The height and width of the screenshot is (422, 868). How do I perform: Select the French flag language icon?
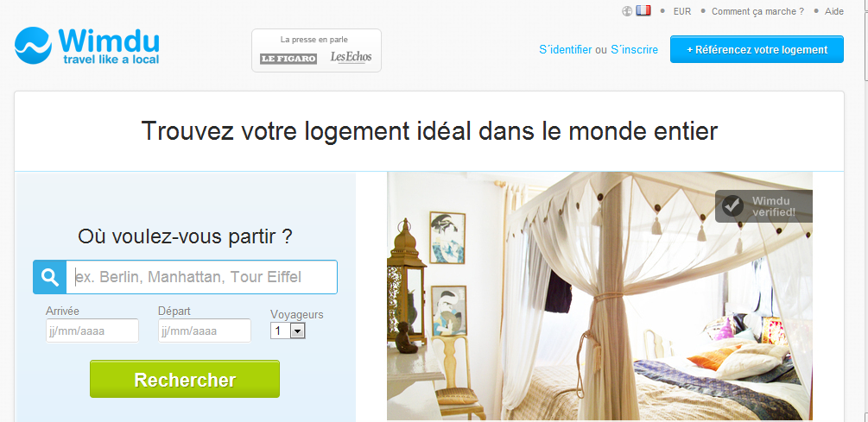[x=643, y=10]
